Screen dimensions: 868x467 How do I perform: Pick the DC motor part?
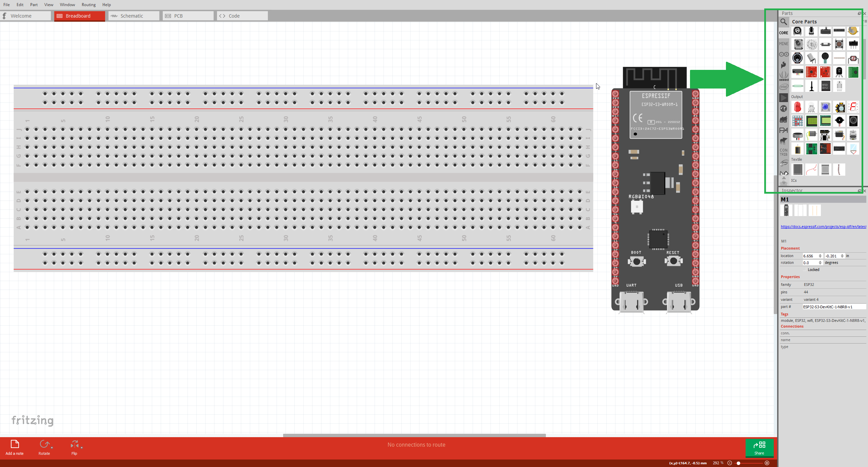811,135
